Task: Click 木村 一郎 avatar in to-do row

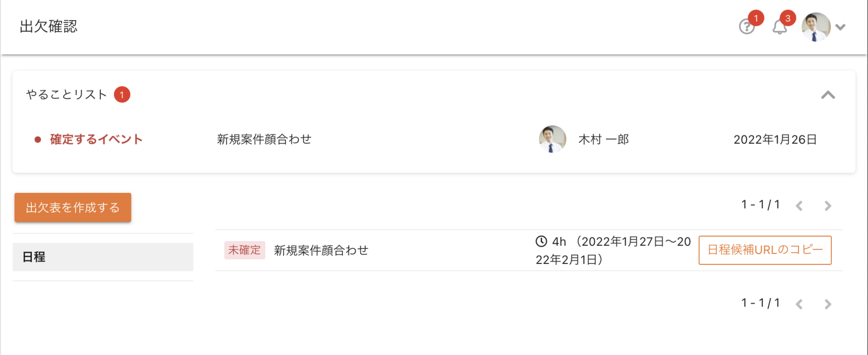Action: pos(552,139)
